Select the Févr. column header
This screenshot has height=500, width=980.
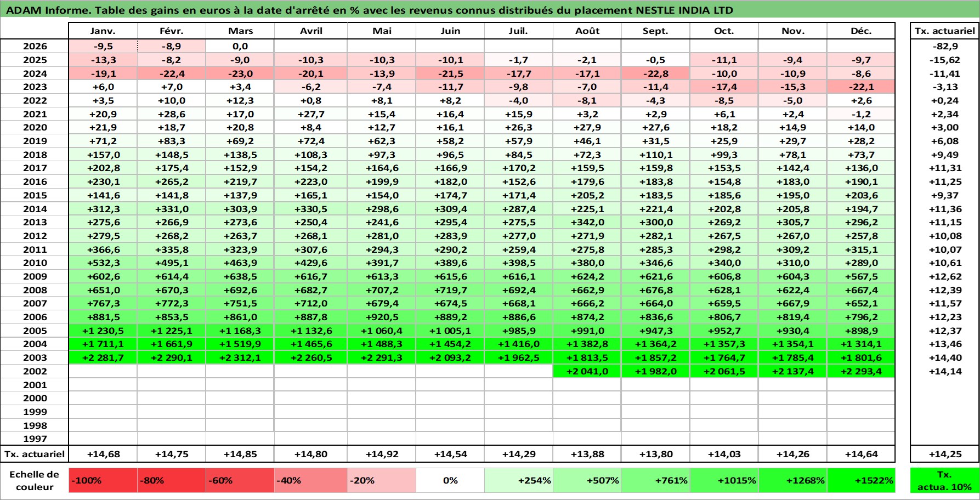pos(172,31)
